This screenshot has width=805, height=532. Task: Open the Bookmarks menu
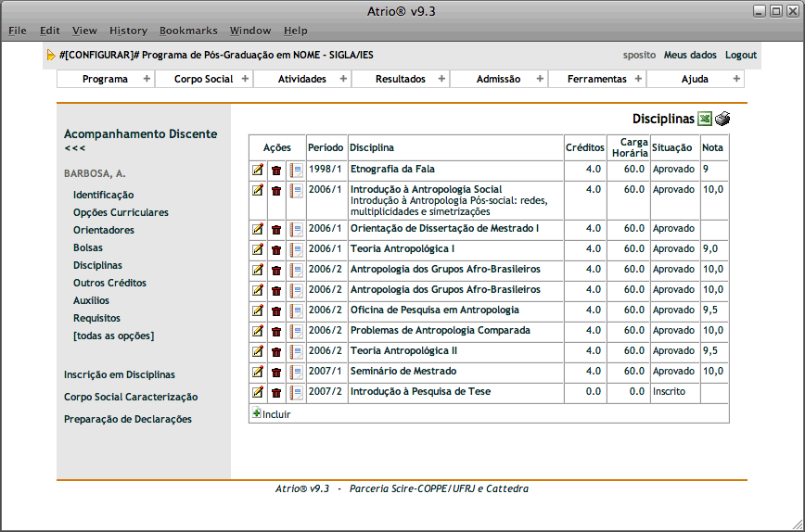[x=188, y=31]
